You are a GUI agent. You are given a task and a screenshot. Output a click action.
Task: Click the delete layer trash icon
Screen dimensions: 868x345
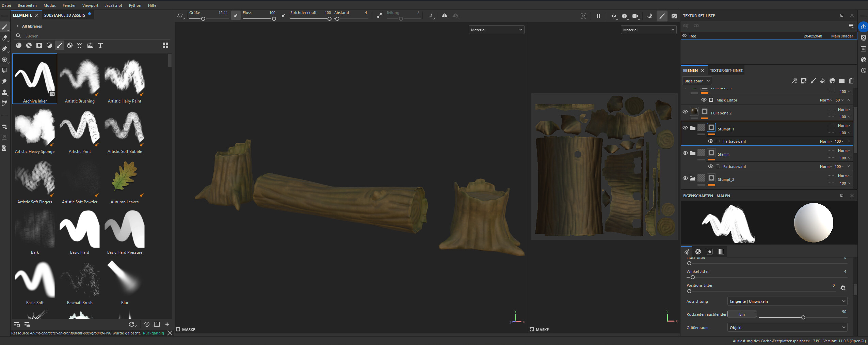coord(851,81)
